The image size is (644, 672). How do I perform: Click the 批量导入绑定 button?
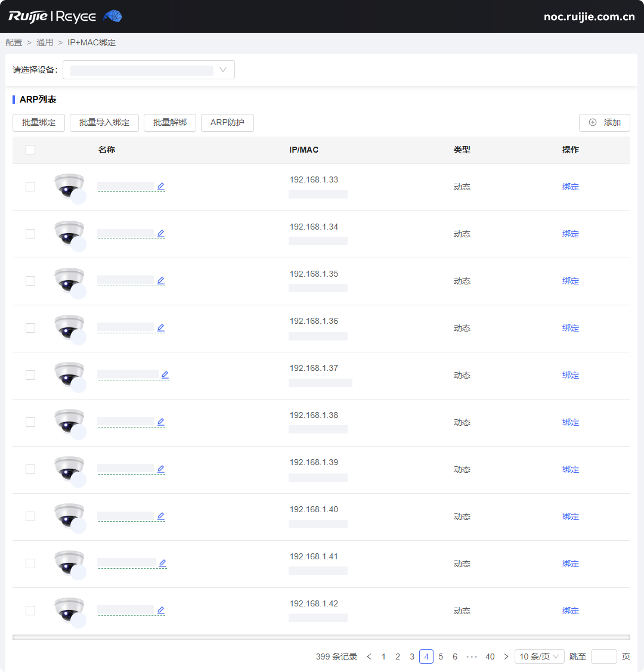[x=104, y=122]
